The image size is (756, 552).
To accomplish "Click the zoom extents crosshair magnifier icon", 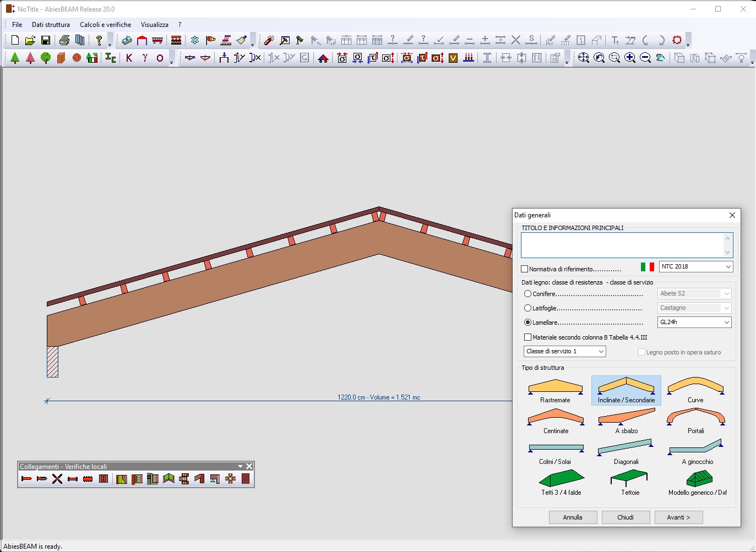I will pos(584,58).
